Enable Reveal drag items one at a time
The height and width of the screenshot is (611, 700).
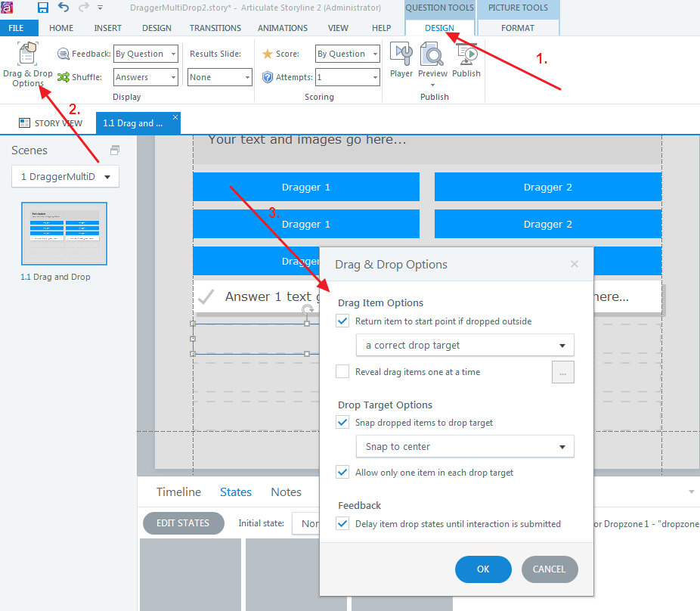click(343, 372)
